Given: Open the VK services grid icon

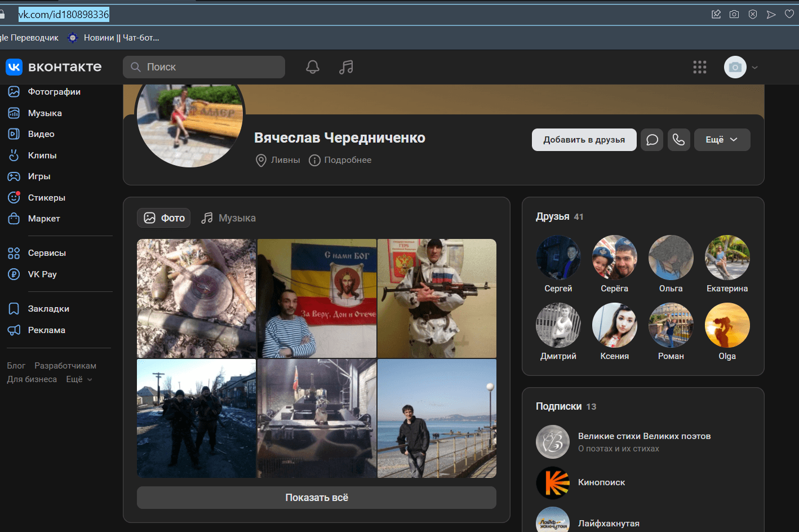Looking at the screenshot, I should [699, 68].
